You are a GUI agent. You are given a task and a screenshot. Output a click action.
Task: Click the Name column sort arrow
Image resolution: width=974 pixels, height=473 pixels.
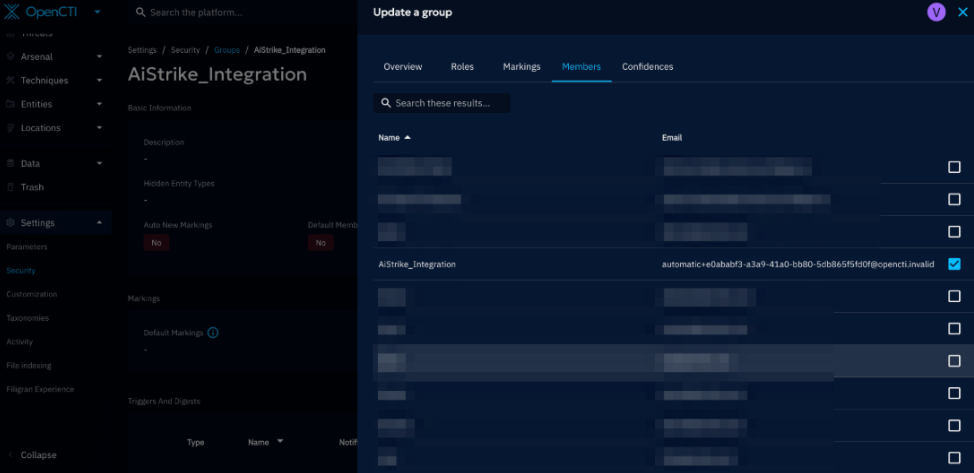tap(407, 137)
